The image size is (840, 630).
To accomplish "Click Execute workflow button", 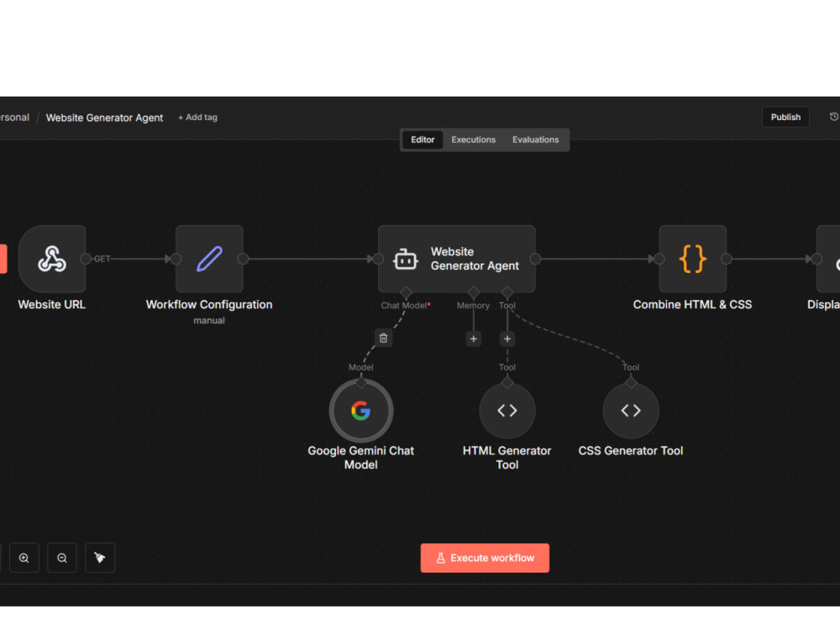I will point(485,558).
